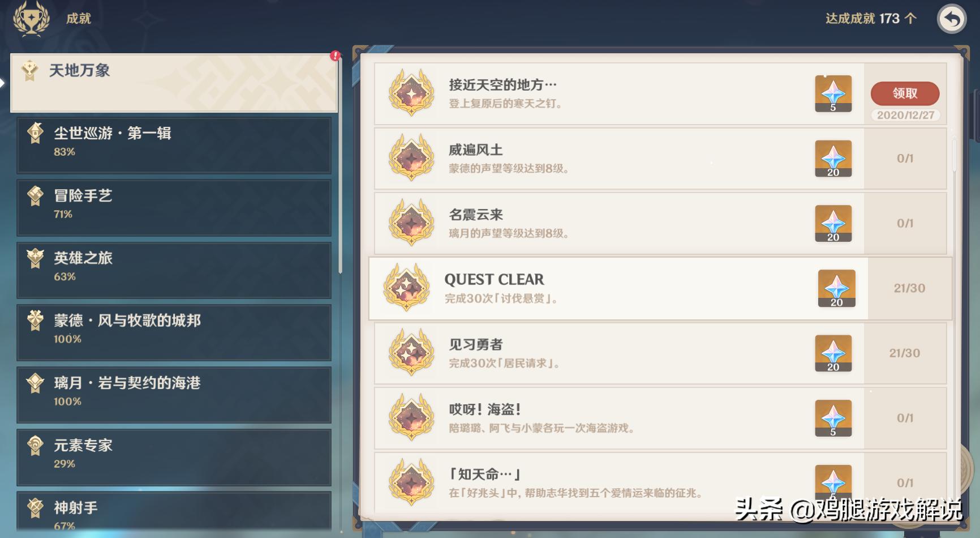Select the 天地万象 achievement category
980x538 pixels.
tap(174, 83)
